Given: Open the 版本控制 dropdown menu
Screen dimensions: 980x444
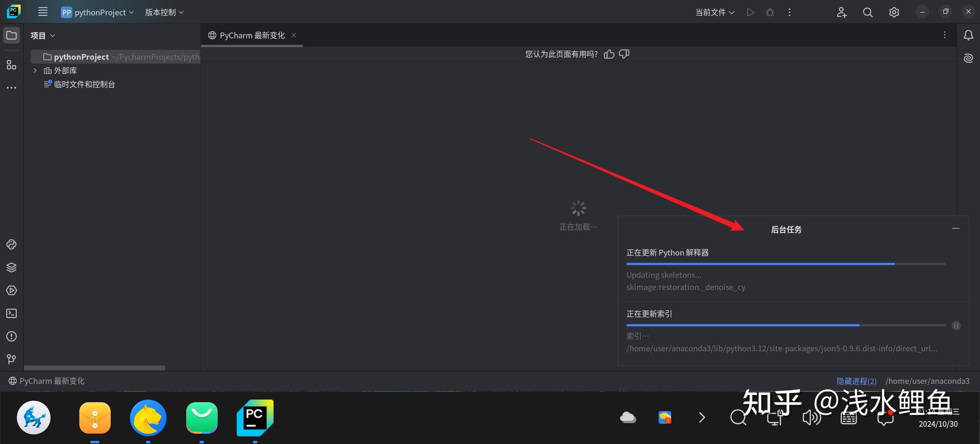Looking at the screenshot, I should [x=164, y=12].
